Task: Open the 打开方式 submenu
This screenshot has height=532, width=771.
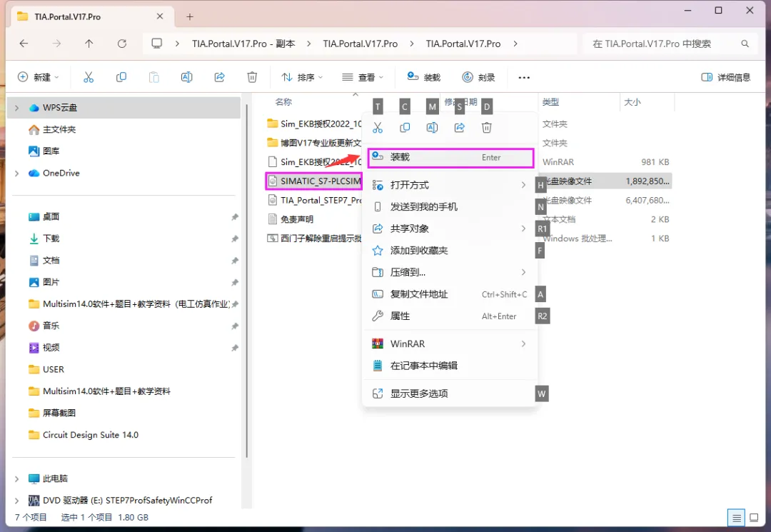Action: coord(450,185)
